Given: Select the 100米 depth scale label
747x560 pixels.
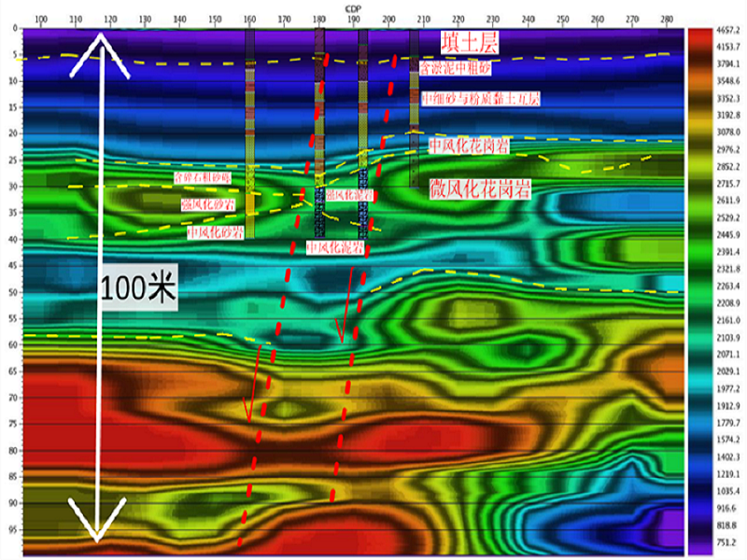Looking at the screenshot, I should click(138, 288).
